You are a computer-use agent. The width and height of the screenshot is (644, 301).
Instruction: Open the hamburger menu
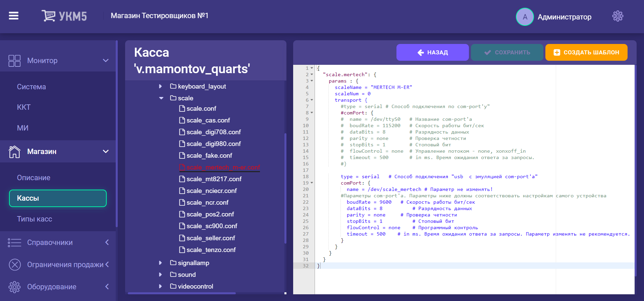click(13, 16)
